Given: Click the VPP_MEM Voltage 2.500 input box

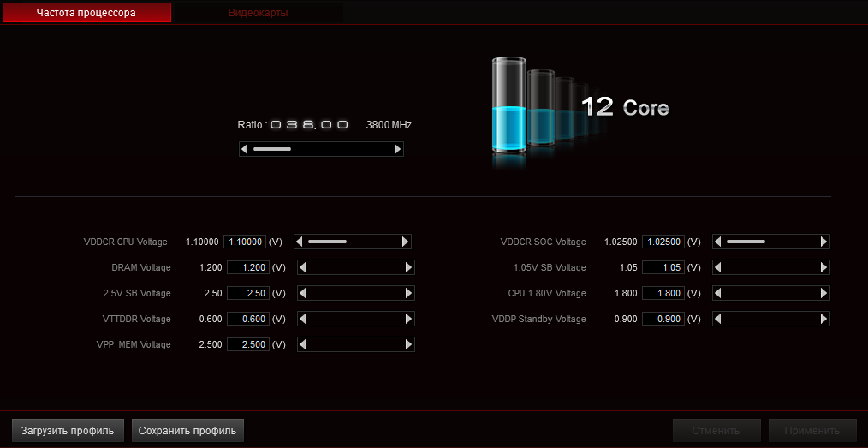Looking at the screenshot, I should 248,344.
